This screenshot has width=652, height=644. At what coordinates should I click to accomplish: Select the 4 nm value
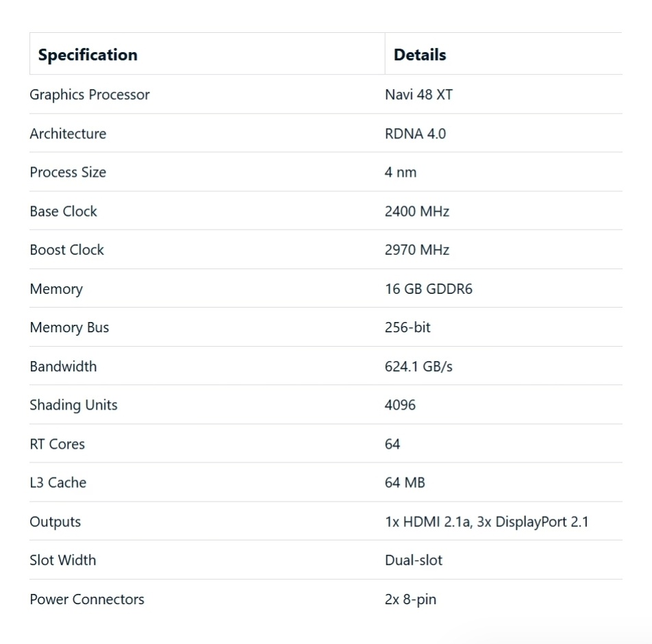tap(401, 172)
